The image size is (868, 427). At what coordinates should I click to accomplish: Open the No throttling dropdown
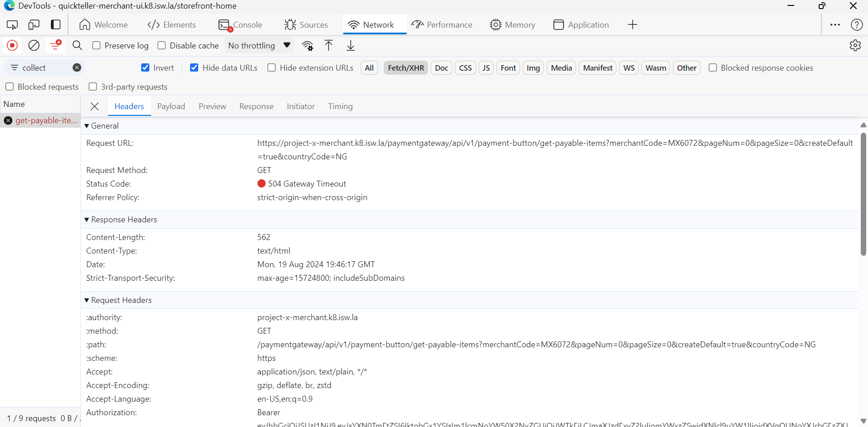click(259, 45)
